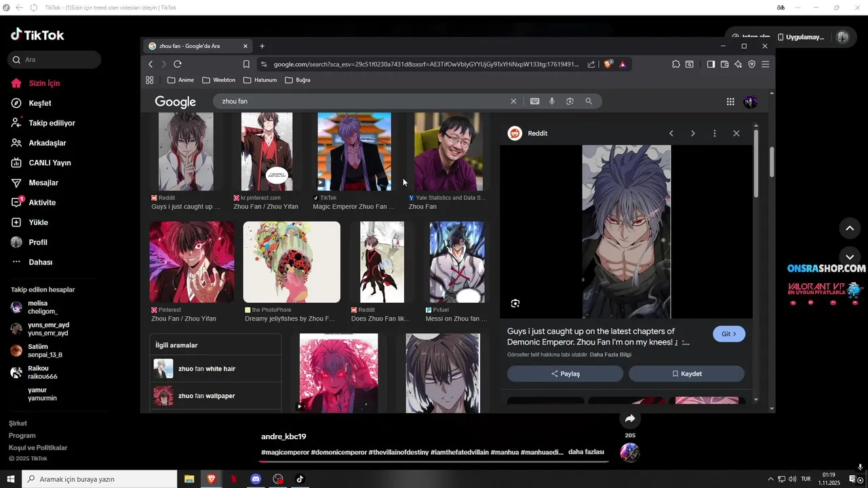Open the Google apps grid
The height and width of the screenshot is (488, 868).
tap(730, 102)
